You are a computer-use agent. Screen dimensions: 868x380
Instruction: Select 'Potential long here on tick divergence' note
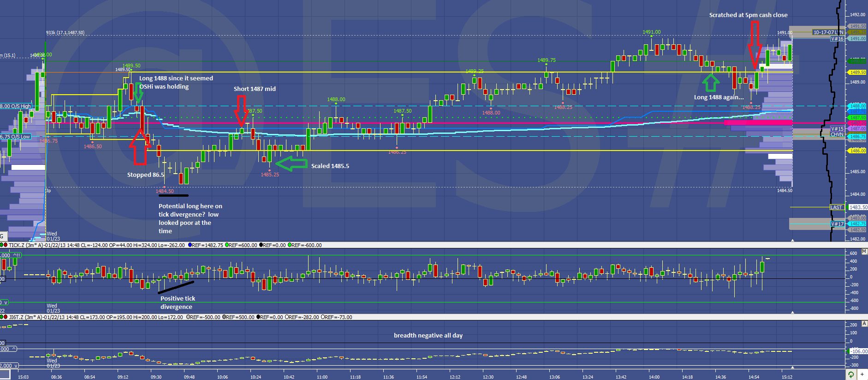pos(190,219)
